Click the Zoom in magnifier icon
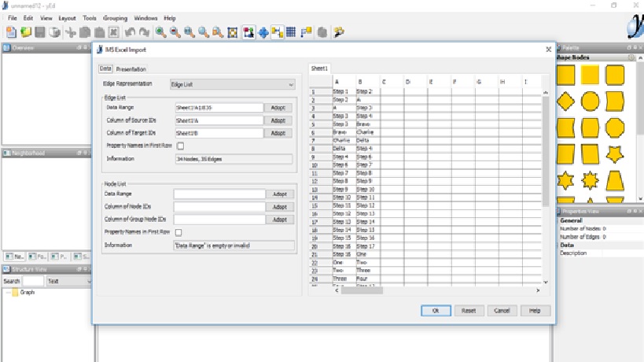The width and height of the screenshot is (644, 362). pos(160,32)
